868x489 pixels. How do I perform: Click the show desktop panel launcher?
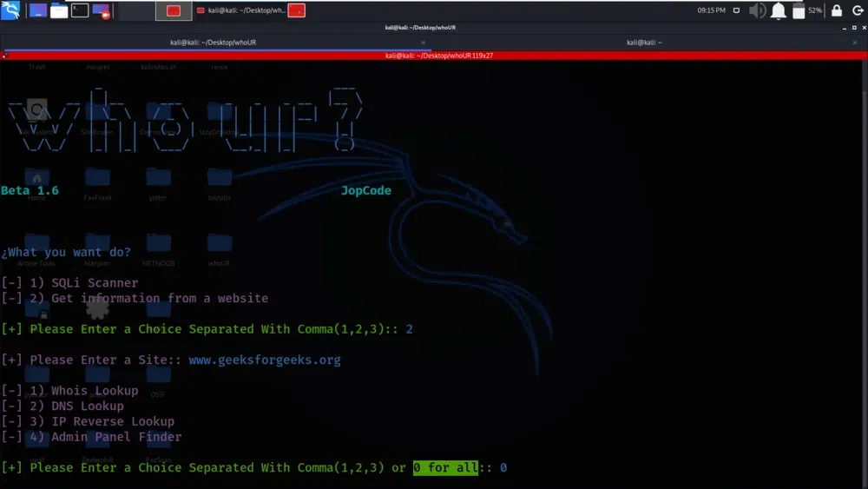pos(37,10)
